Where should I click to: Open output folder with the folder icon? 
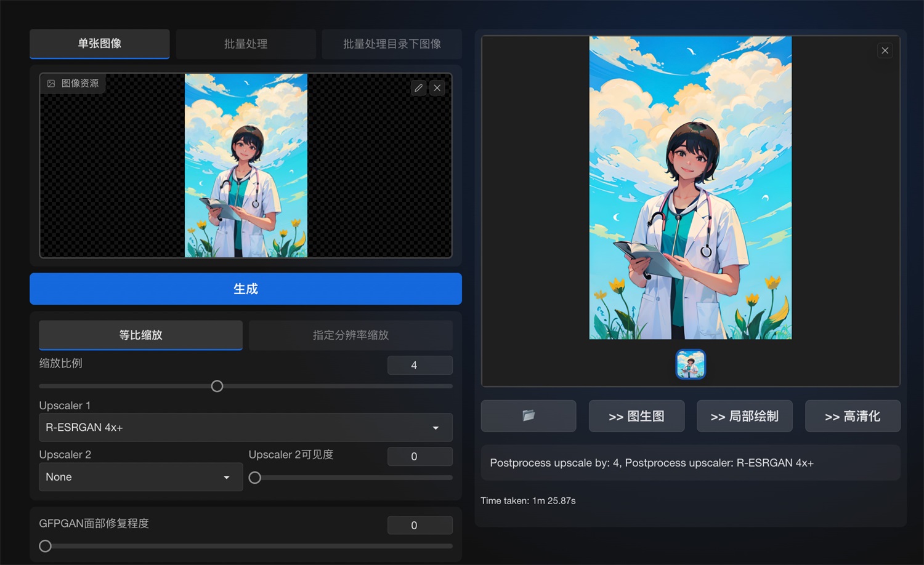click(528, 416)
